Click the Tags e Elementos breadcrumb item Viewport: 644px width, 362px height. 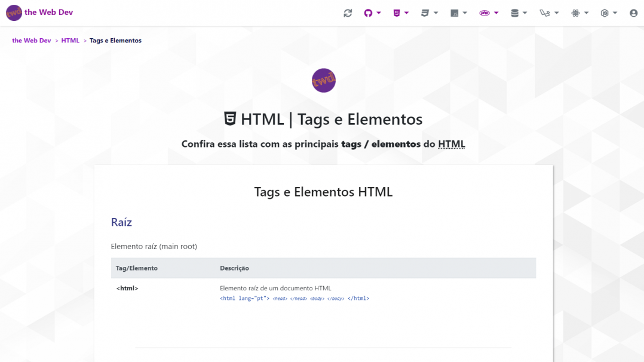point(115,40)
